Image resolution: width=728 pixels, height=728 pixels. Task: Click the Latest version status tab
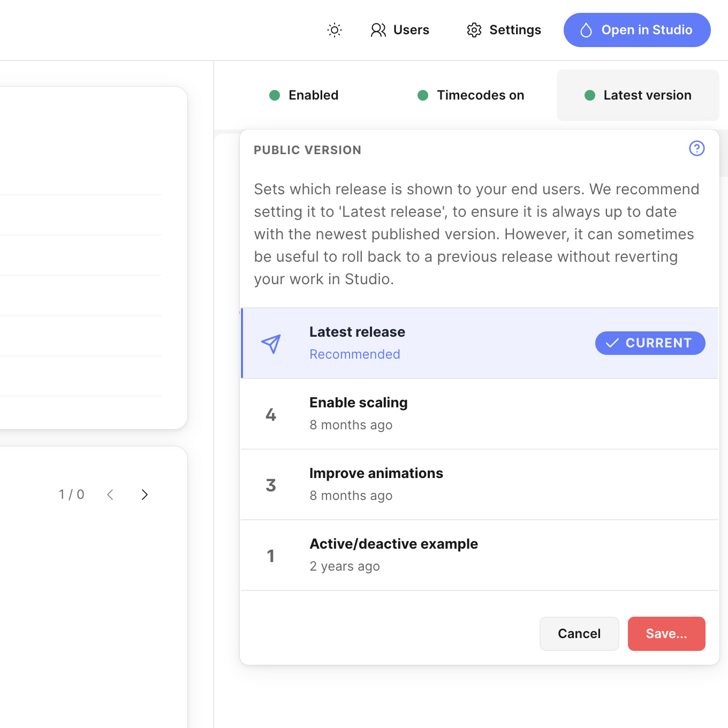pos(638,95)
